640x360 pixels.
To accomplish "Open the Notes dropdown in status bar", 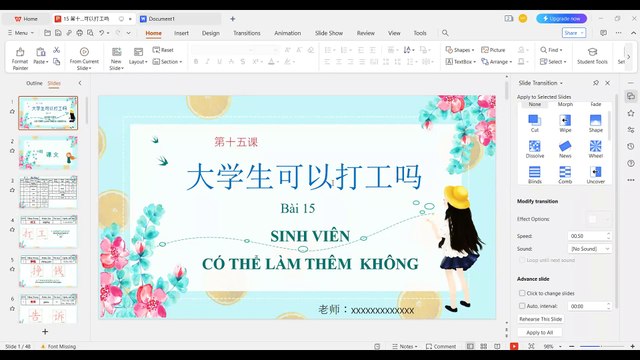I will (404, 346).
